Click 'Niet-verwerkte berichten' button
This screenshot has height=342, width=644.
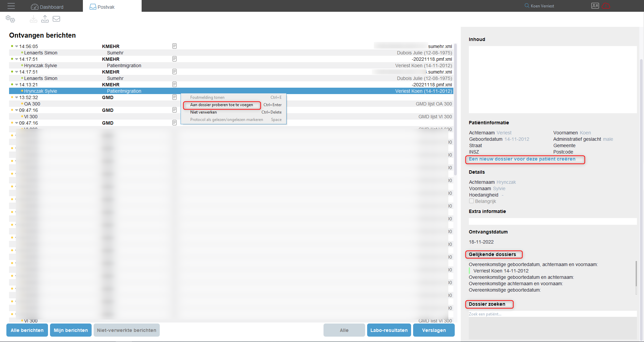coord(127,330)
